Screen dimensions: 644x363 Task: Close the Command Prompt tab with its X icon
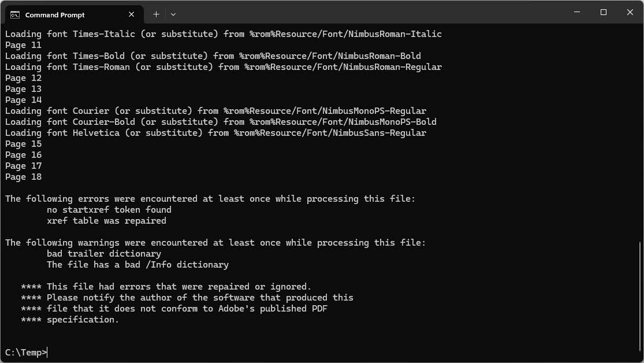pyautogui.click(x=131, y=14)
